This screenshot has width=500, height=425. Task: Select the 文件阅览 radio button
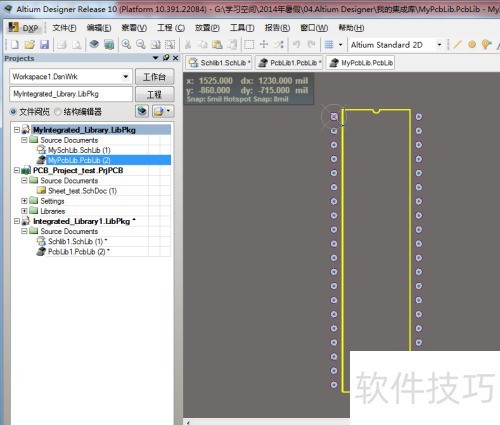(x=13, y=112)
